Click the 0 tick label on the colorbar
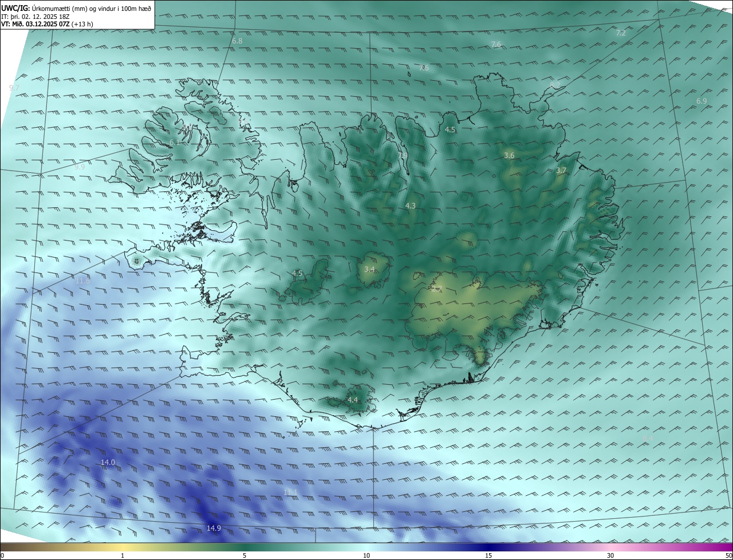This screenshot has width=733, height=560. click(x=2, y=555)
